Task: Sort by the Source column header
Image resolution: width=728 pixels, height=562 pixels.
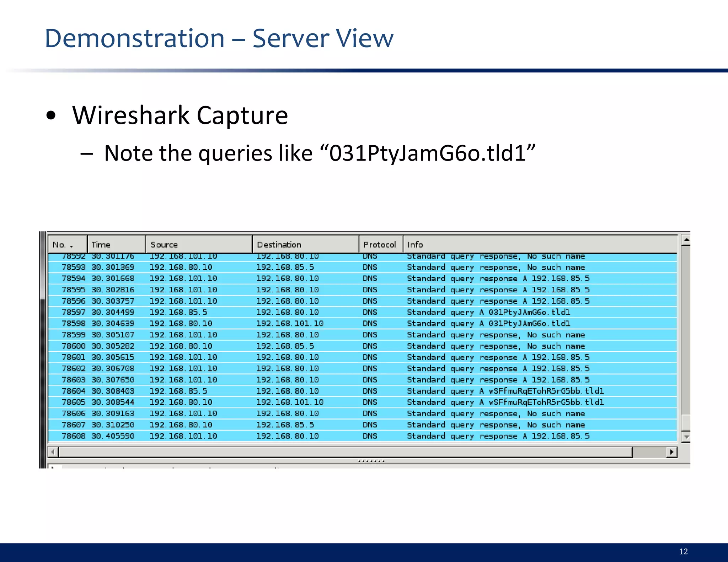Action: 199,244
